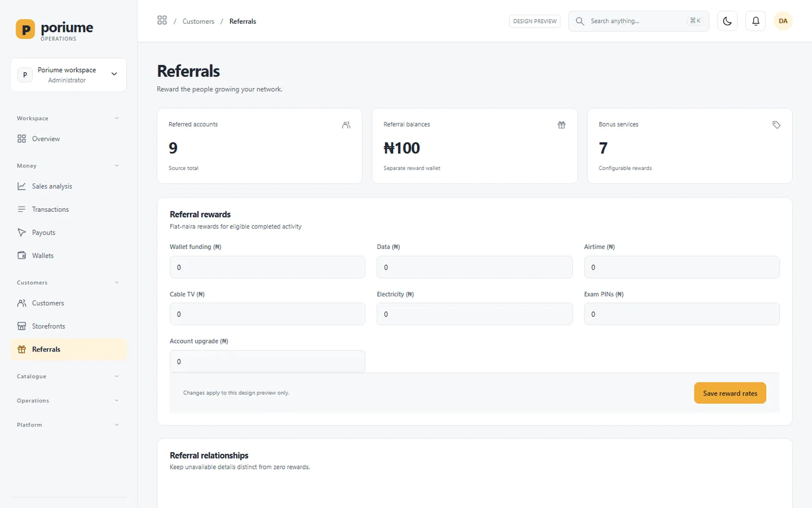Screen dimensions: 812x508
Task: Collapse the Money sidebar section
Action: click(x=69, y=166)
